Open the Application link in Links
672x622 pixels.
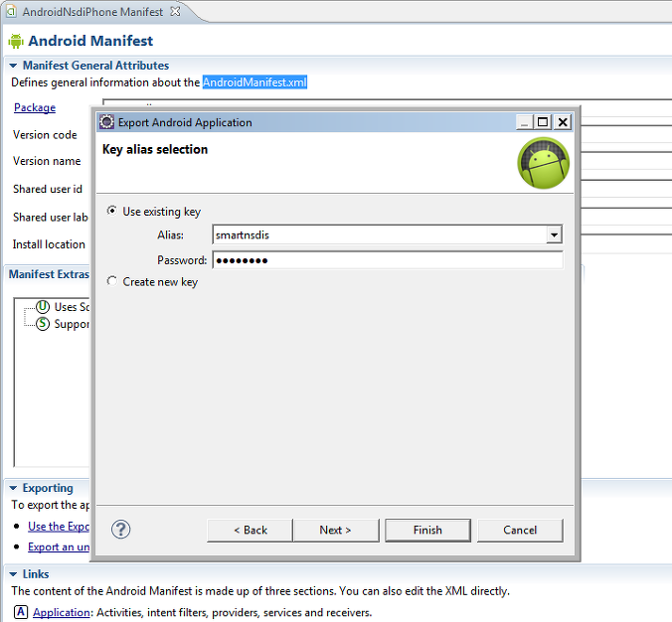pos(62,613)
